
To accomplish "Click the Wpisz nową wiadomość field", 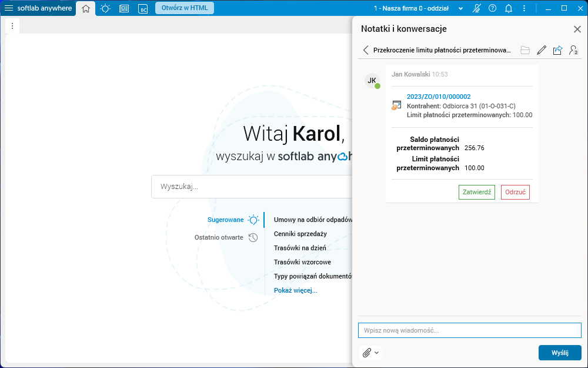I will click(x=469, y=330).
